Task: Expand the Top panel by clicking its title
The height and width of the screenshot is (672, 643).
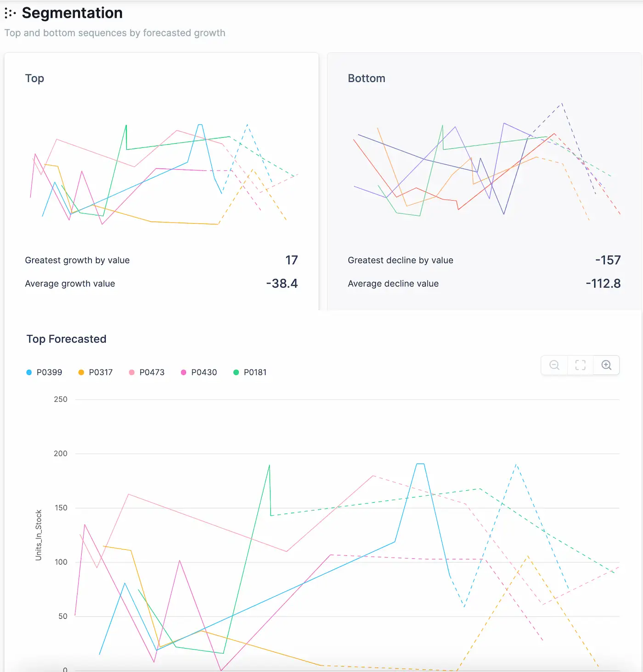Action: coord(34,78)
